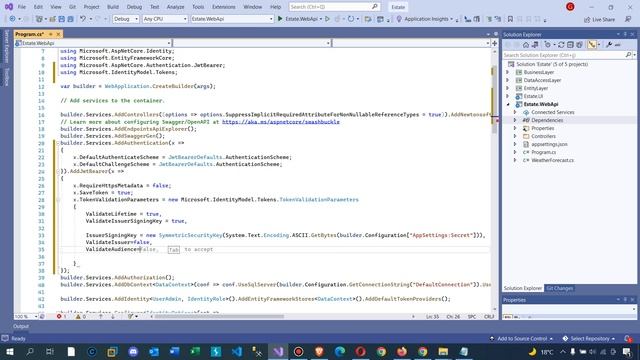Click the Navigate Backward toolbar icon
This screenshot has width=640, height=360.
(x=12, y=19)
